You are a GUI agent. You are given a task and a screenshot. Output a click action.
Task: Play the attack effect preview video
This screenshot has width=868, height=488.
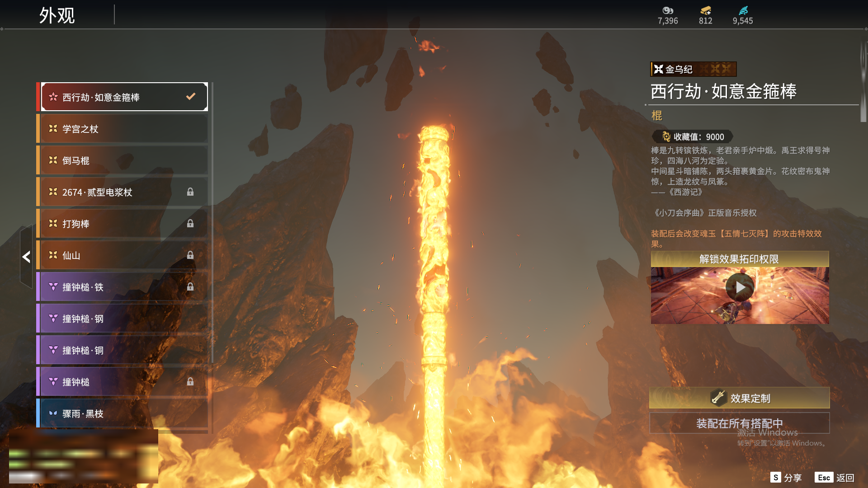coord(740,287)
